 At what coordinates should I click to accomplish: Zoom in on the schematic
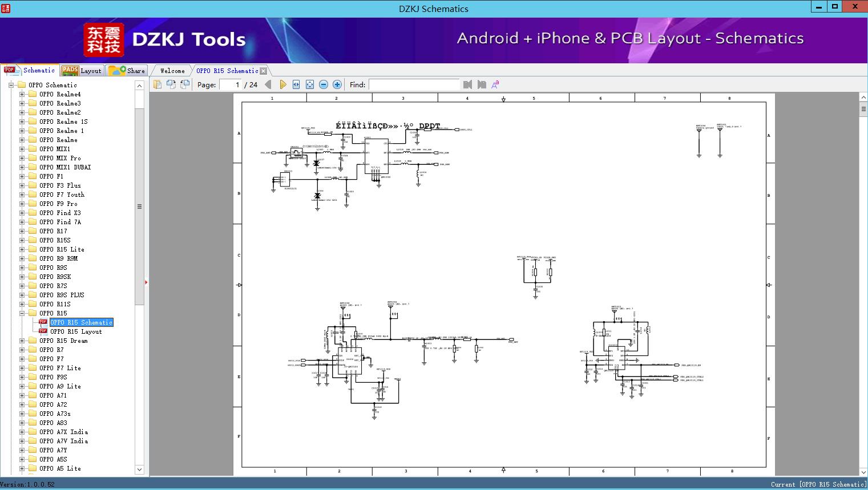pos(337,84)
